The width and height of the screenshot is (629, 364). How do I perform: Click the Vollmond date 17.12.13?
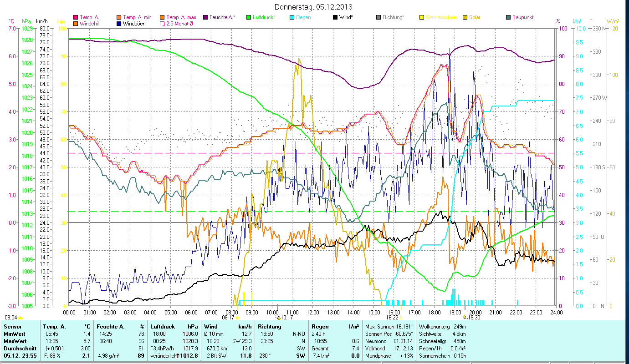pos(403,348)
